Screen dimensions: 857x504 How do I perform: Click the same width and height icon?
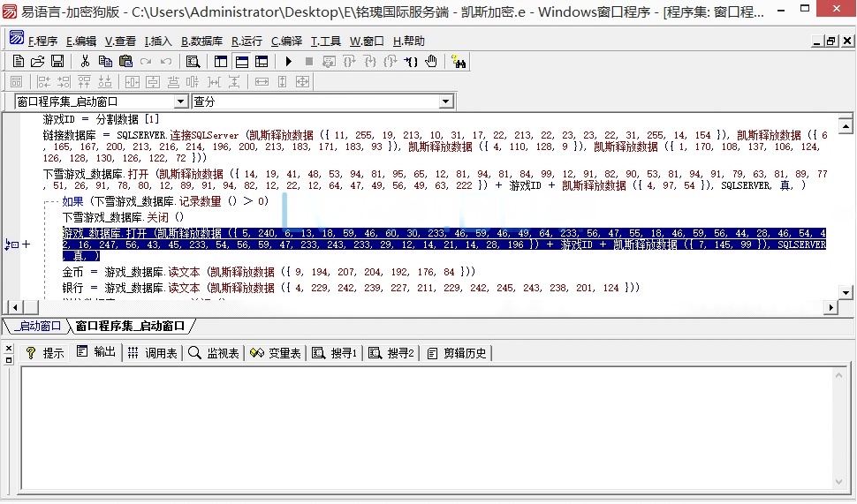tap(302, 82)
